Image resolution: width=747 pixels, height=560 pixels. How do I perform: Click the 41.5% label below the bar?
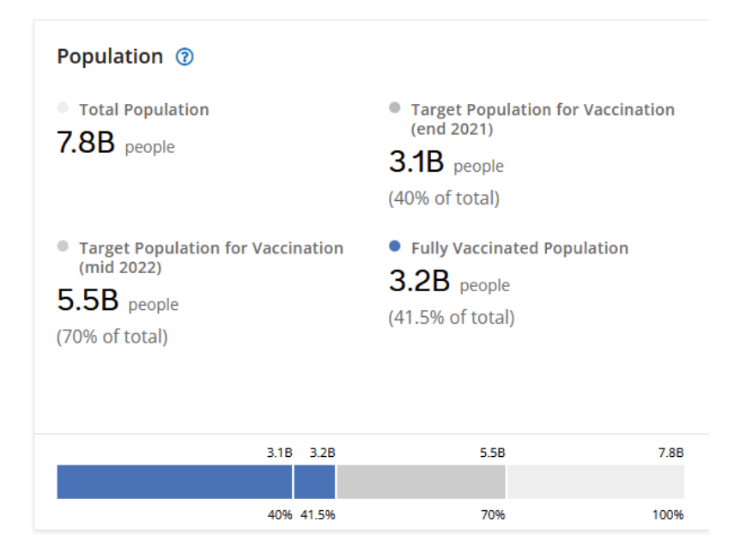318,515
